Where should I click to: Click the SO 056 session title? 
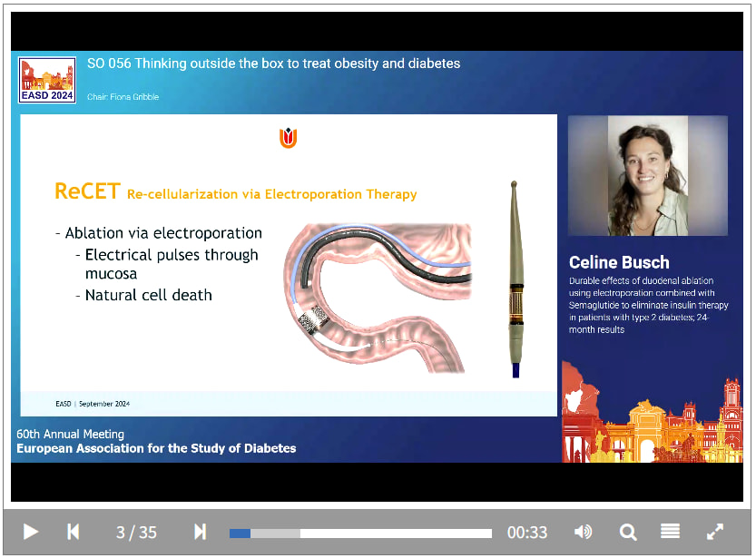(273, 64)
